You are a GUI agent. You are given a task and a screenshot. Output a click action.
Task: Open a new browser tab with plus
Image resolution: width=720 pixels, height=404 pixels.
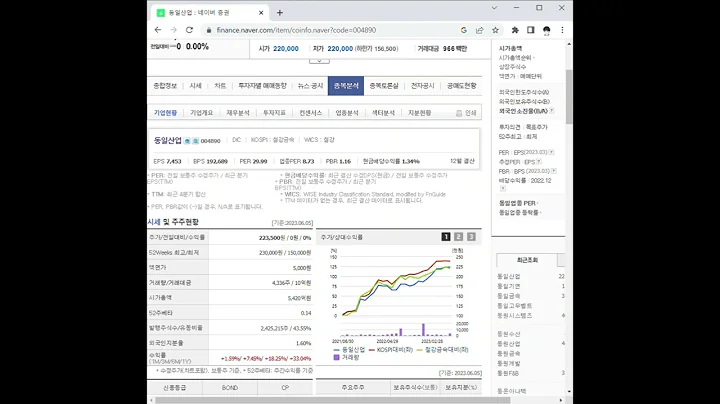tap(280, 13)
